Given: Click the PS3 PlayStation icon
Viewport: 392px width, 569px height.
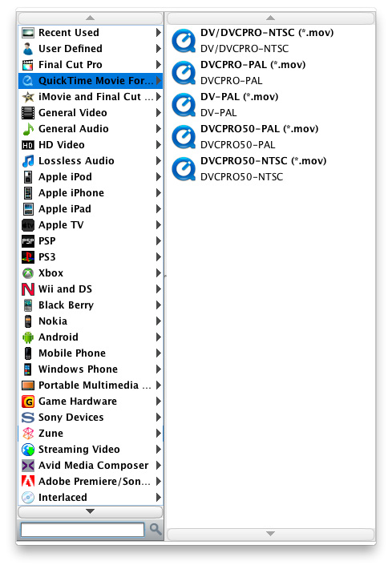Looking at the screenshot, I should 28,257.
